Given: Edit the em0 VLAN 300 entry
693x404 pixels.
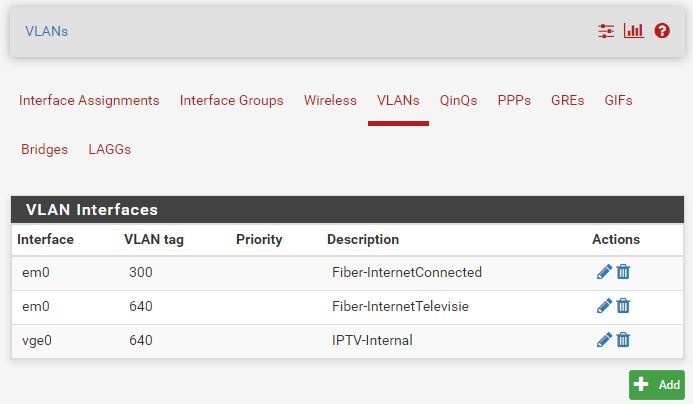Looking at the screenshot, I should 604,272.
